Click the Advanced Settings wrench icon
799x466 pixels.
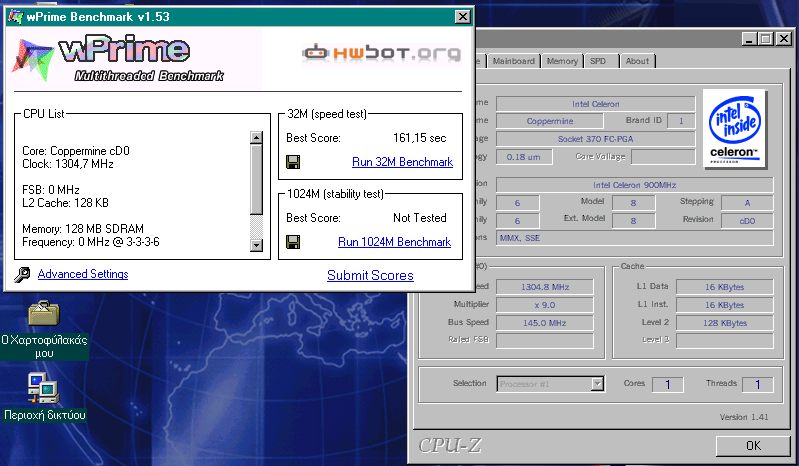[x=22, y=275]
